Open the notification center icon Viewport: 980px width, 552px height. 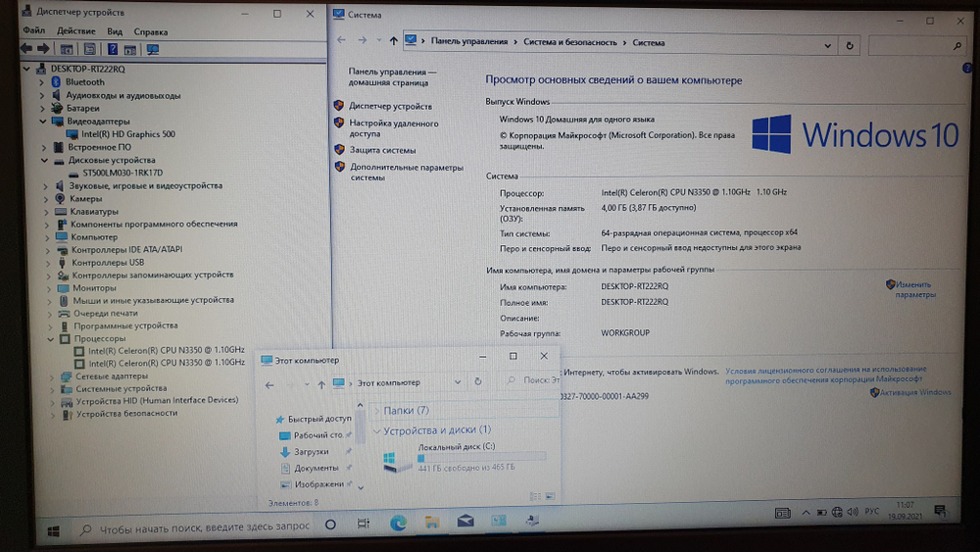pos(941,510)
